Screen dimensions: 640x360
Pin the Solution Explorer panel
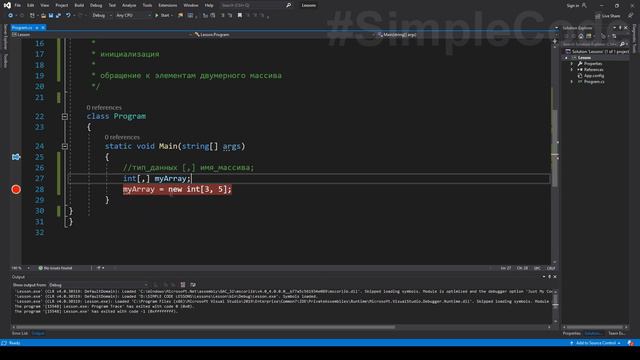pos(620,28)
